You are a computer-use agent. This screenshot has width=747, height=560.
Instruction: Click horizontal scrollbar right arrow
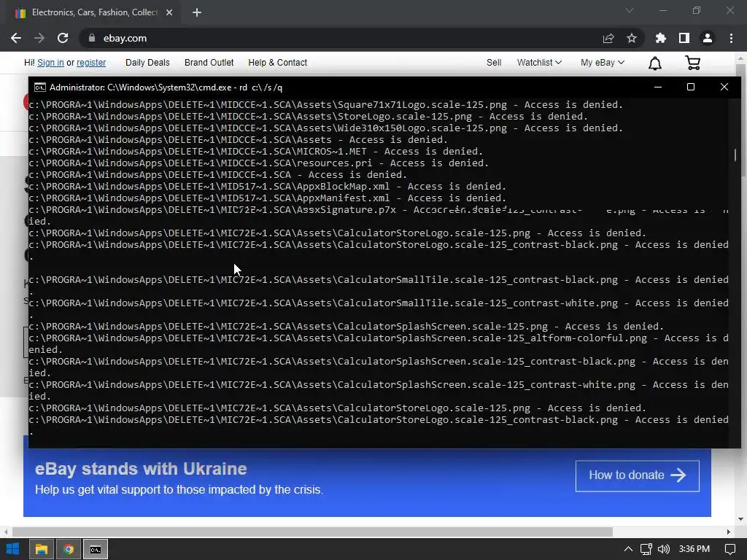(x=729, y=532)
